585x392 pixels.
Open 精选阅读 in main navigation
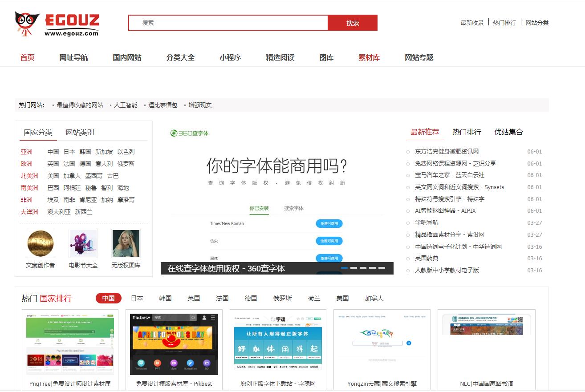click(x=280, y=57)
